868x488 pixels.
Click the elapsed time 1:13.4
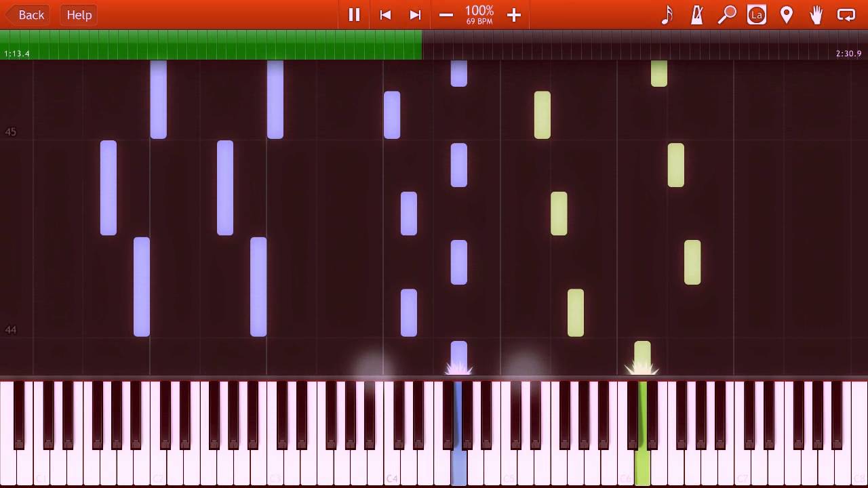pos(17,54)
